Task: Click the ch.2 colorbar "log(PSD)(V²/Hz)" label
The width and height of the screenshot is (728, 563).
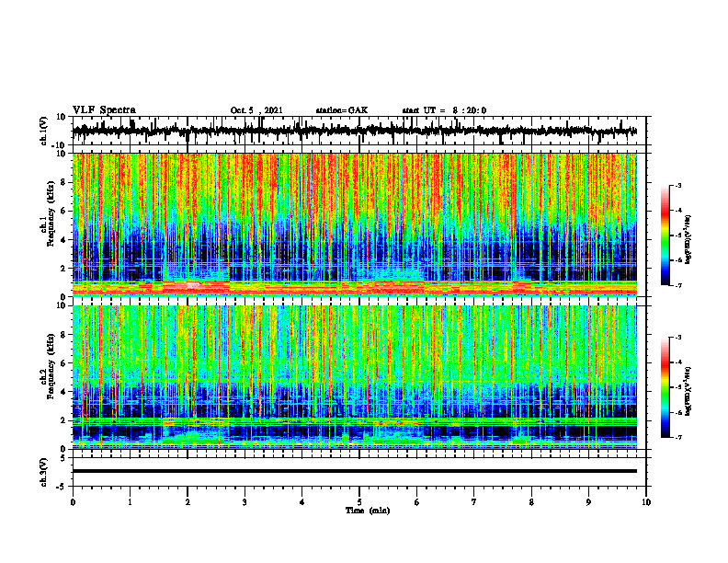Action: point(688,391)
